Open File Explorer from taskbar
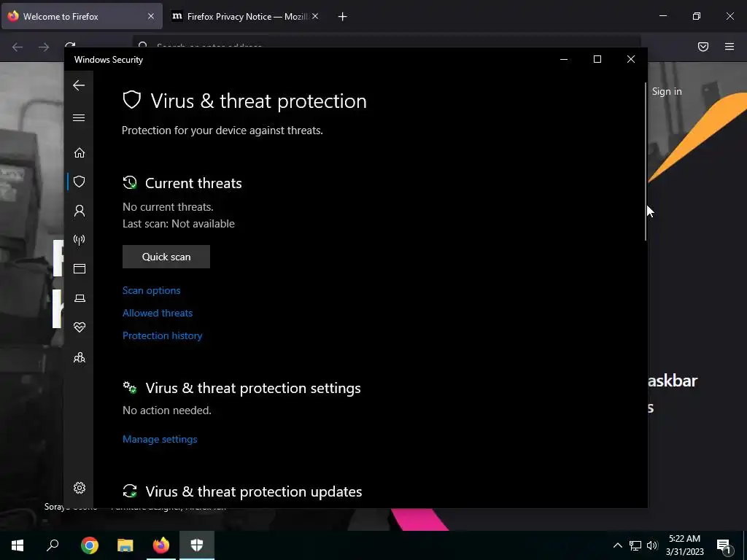Viewport: 747px width, 560px height. 125,545
